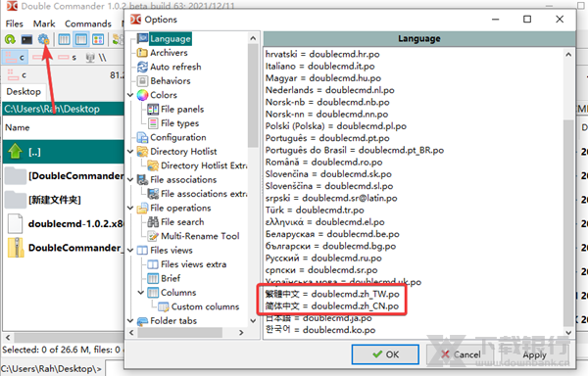Click the File operations tree icon
Viewport: 588px width, 376px height.
[x=142, y=209]
